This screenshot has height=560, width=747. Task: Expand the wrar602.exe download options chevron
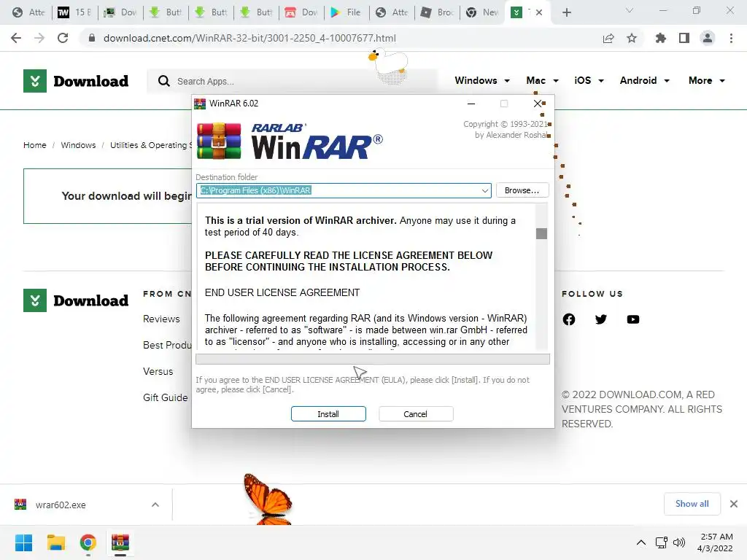(x=155, y=505)
